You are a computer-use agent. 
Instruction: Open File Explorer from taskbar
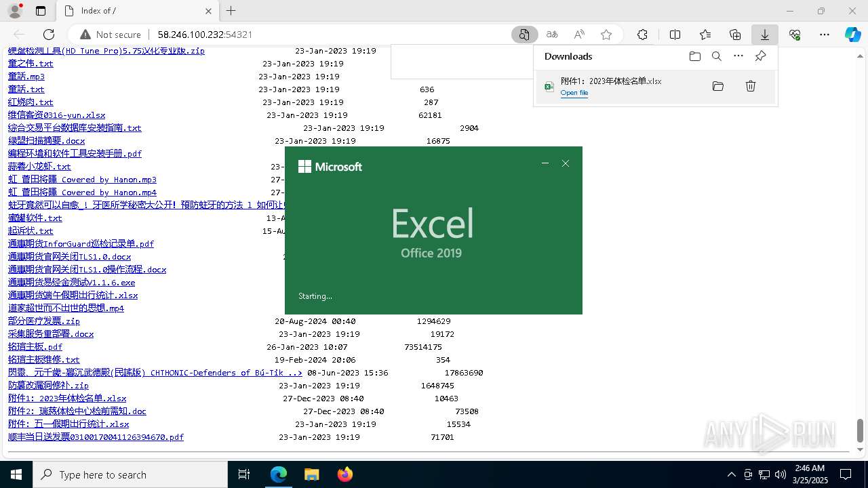click(311, 474)
